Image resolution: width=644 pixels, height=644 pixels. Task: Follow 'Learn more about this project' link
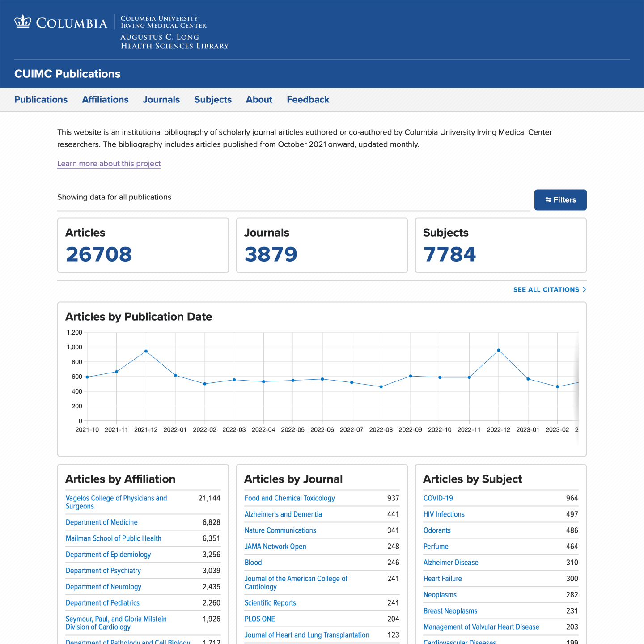pyautogui.click(x=109, y=164)
